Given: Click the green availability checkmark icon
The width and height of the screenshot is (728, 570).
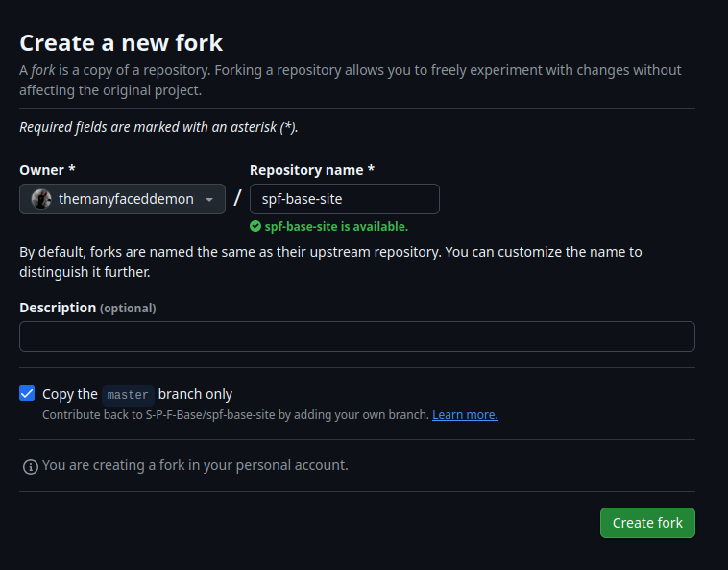Looking at the screenshot, I should click(255, 226).
